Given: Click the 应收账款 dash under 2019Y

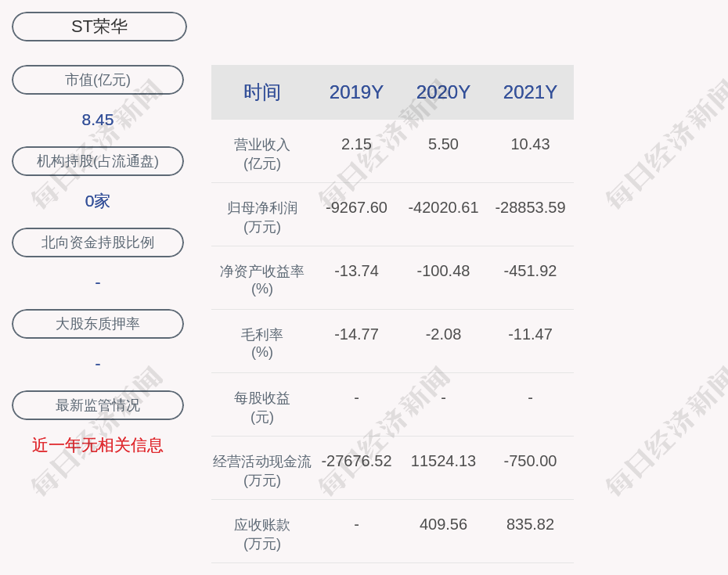Looking at the screenshot, I should 357,524.
